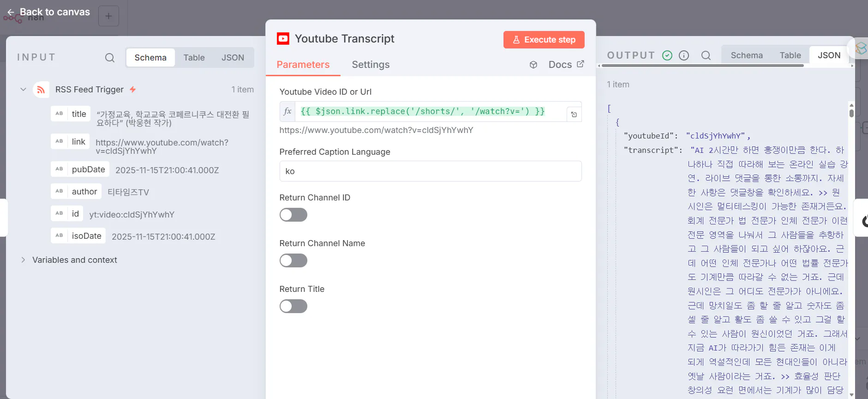Click the info icon in OUTPUT header
The width and height of the screenshot is (868, 399).
point(684,55)
